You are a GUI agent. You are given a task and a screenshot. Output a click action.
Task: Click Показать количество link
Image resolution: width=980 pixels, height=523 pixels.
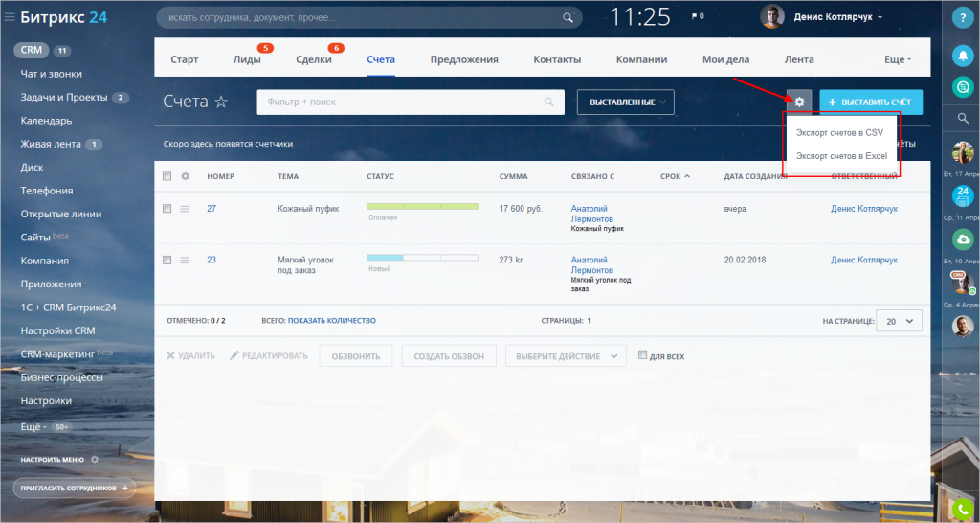tap(332, 320)
